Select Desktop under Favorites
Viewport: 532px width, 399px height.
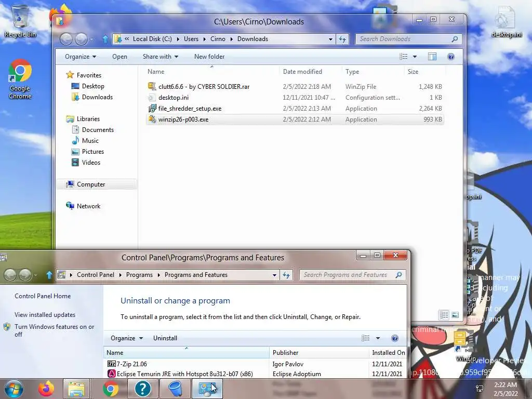pyautogui.click(x=88, y=86)
